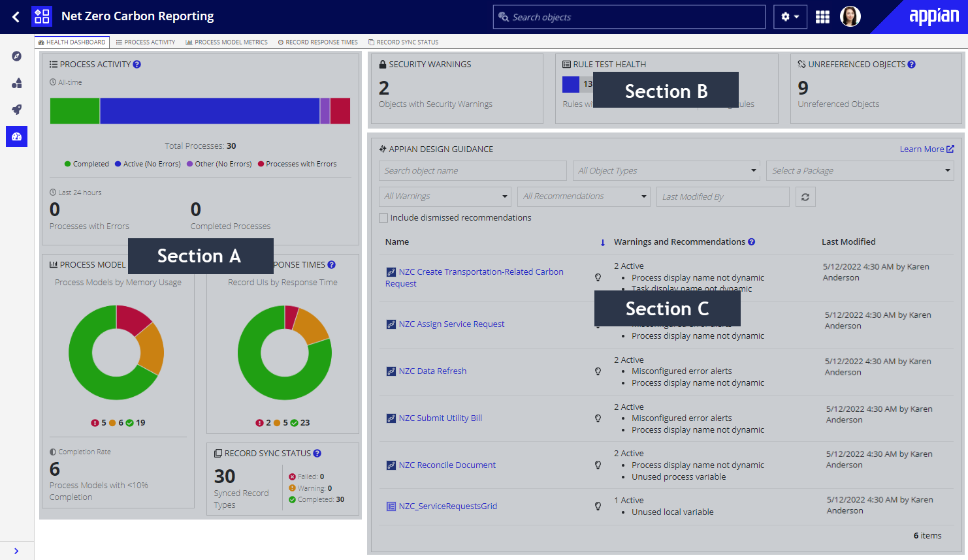Check Include dismissed recommendations
The image size is (968, 560).
(x=383, y=218)
